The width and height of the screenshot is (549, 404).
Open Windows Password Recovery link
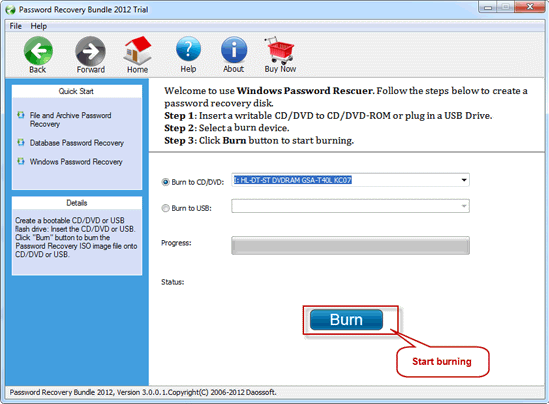76,162
